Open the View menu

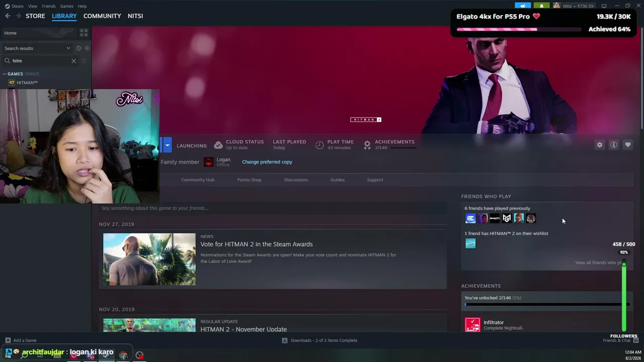pyautogui.click(x=33, y=6)
